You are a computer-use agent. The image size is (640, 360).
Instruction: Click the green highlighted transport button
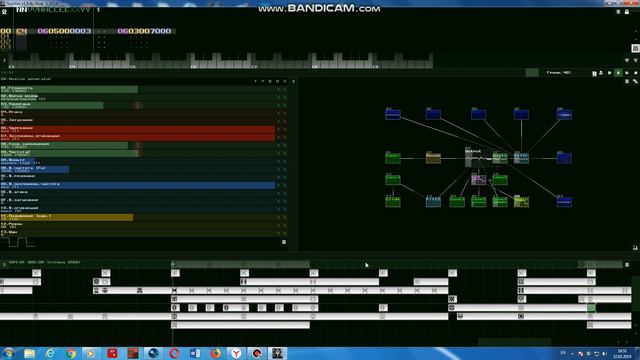[x=618, y=73]
